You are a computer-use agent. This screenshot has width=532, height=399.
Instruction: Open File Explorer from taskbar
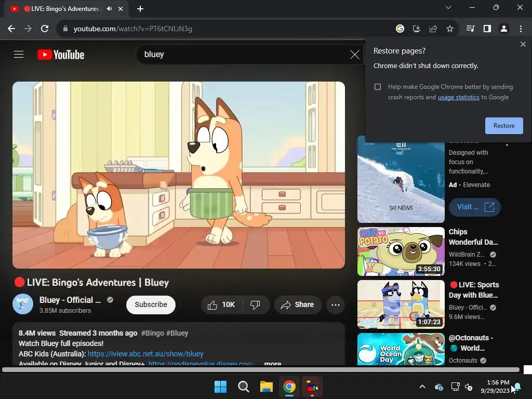(267, 387)
